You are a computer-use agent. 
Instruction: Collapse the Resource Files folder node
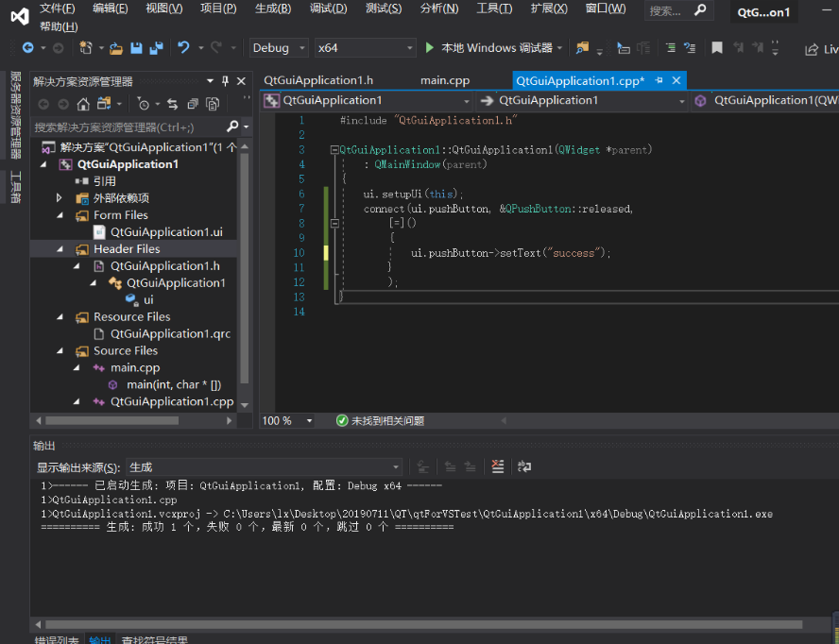point(60,317)
